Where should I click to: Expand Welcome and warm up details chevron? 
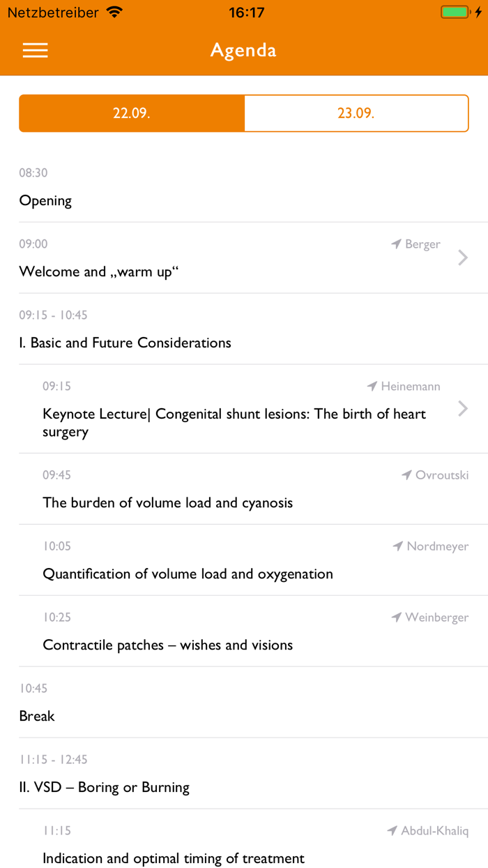pos(463,258)
